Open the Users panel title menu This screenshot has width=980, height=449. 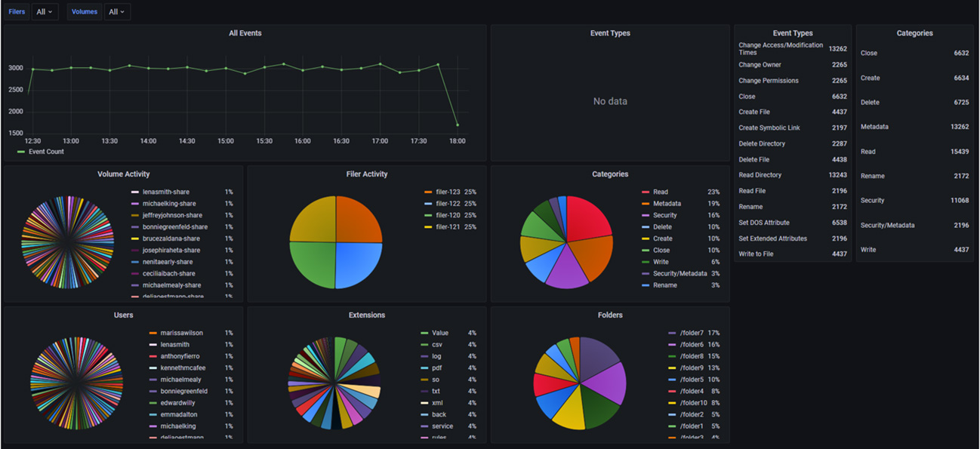124,315
